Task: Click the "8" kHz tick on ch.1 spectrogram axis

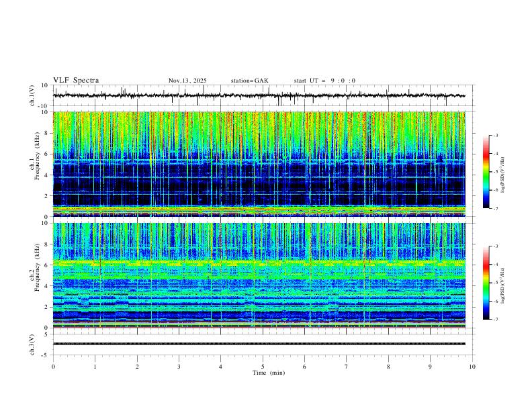Action: click(47, 133)
